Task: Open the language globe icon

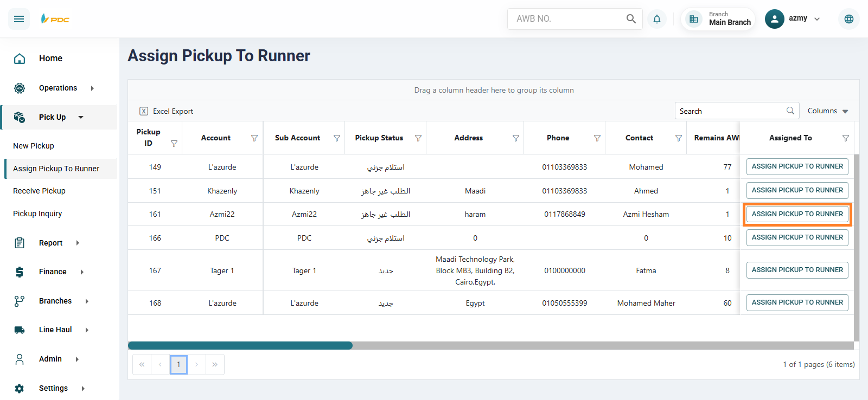Action: (x=849, y=19)
